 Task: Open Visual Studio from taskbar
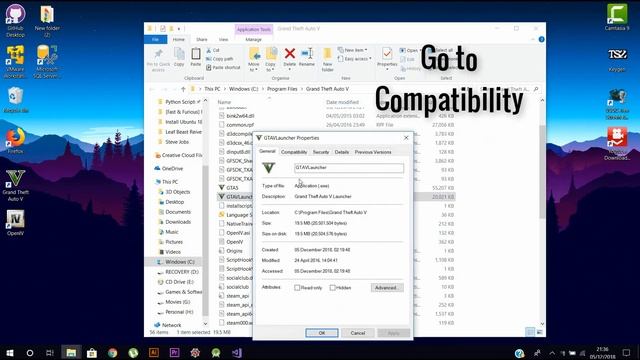237,353
